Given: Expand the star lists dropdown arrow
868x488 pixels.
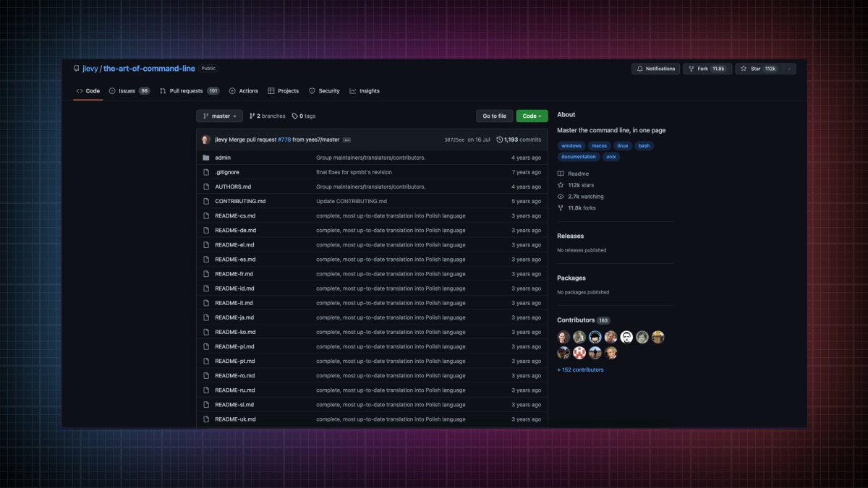Looking at the screenshot, I should pos(788,69).
